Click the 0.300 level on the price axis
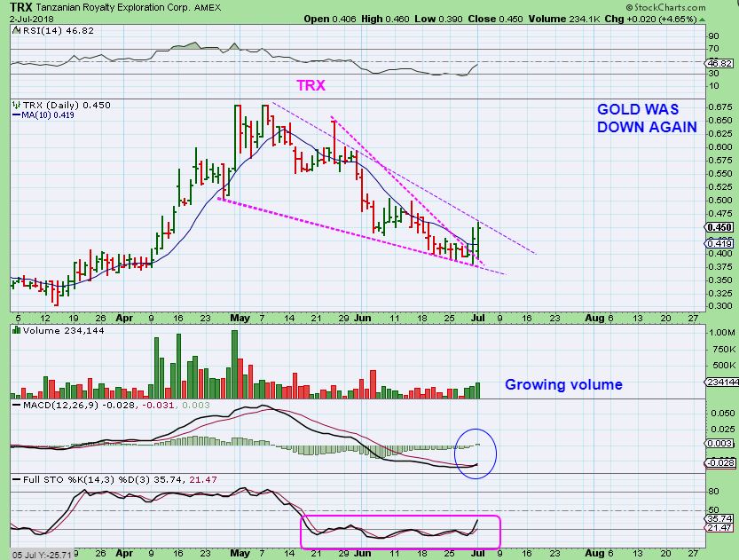The height and width of the screenshot is (560, 739). pos(720,306)
